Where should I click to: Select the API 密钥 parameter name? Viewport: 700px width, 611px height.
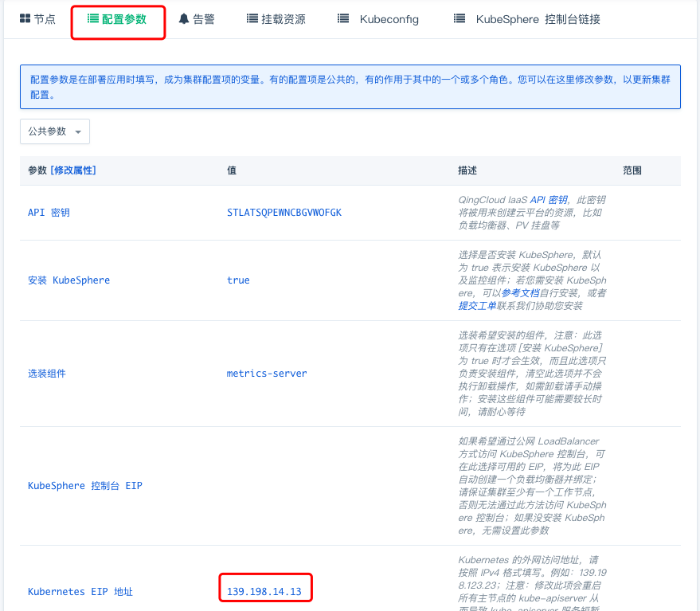point(48,213)
